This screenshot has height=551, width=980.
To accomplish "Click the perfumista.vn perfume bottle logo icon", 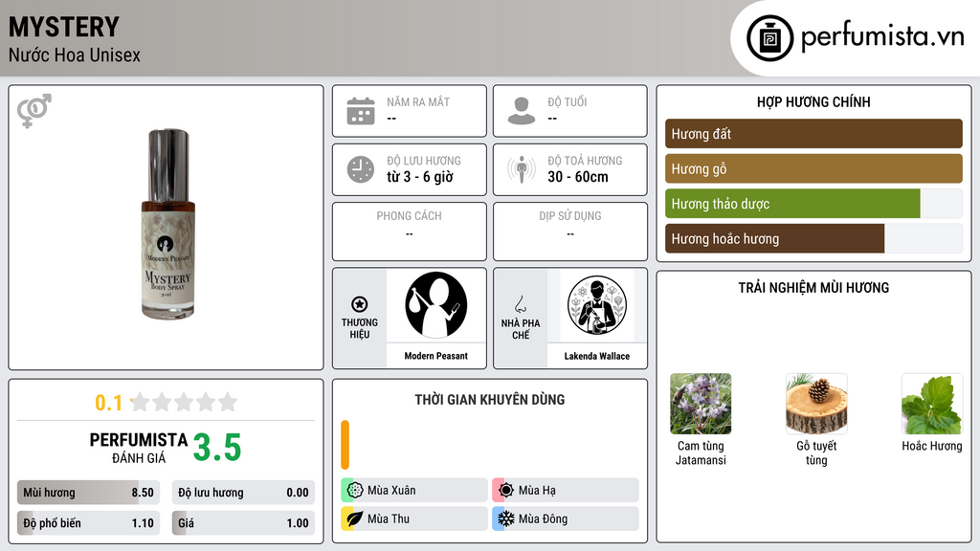I will tap(769, 38).
